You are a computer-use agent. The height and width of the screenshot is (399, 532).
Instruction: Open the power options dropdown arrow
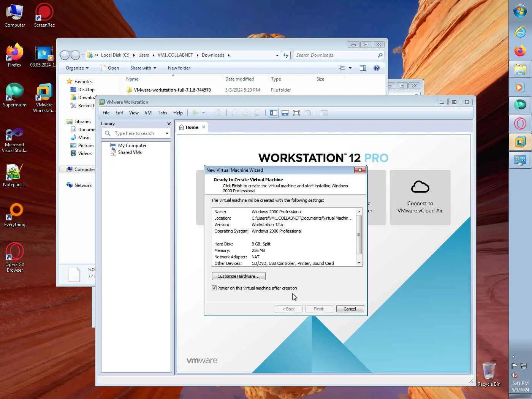[203, 113]
